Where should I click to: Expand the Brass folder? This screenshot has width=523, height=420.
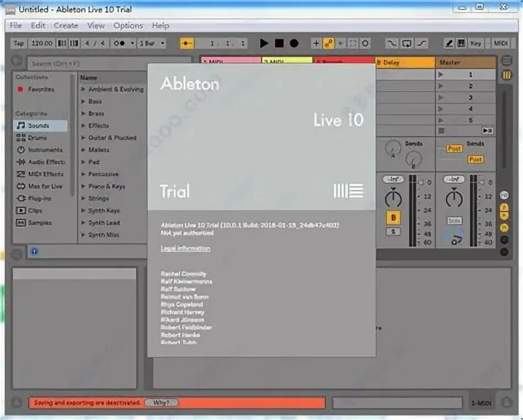tap(83, 114)
